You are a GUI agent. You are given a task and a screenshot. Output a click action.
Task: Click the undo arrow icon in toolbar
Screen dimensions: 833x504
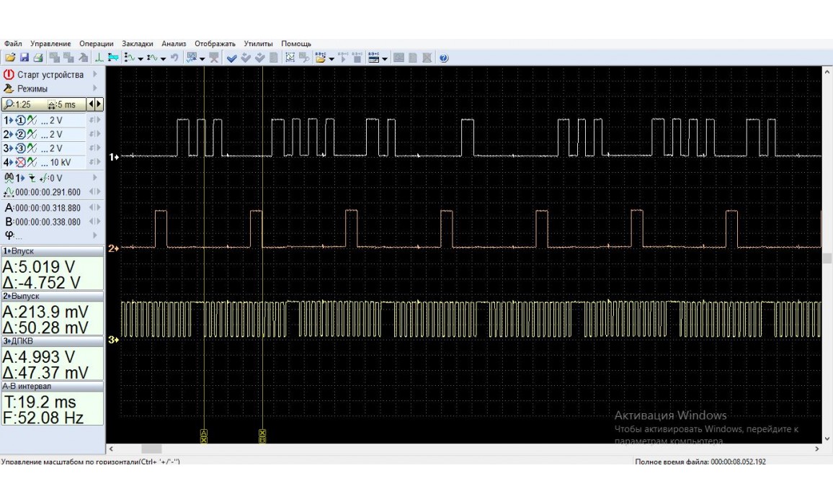point(174,58)
